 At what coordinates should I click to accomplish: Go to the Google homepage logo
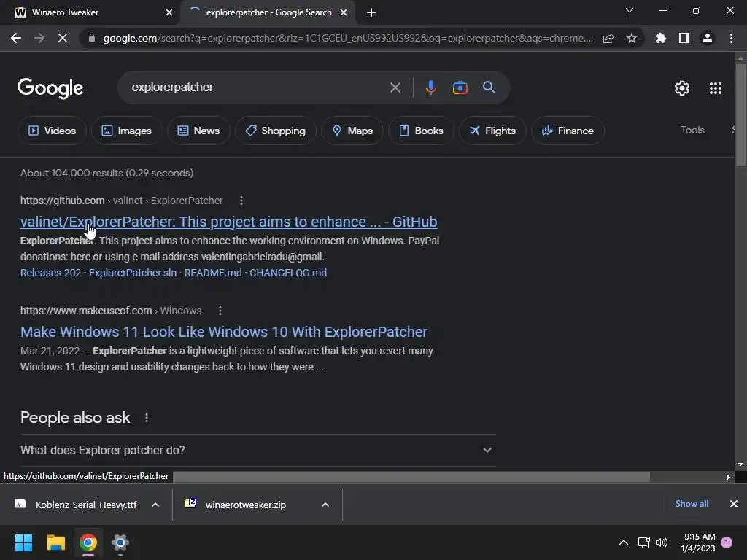(x=50, y=88)
